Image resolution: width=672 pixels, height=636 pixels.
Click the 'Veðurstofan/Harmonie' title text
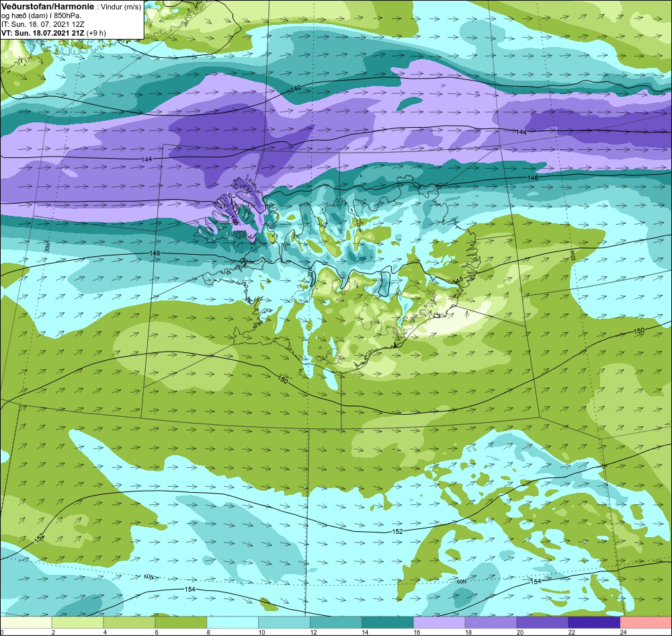pyautogui.click(x=46, y=7)
